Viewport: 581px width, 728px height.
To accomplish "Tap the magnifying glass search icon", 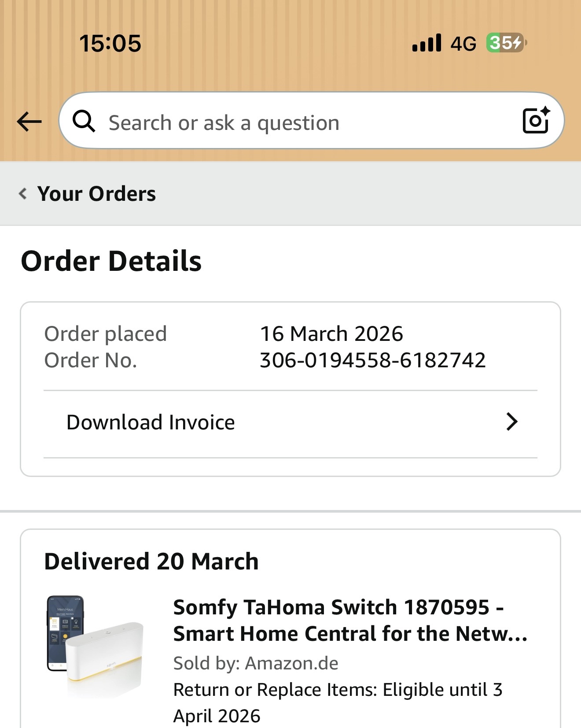I will click(84, 121).
